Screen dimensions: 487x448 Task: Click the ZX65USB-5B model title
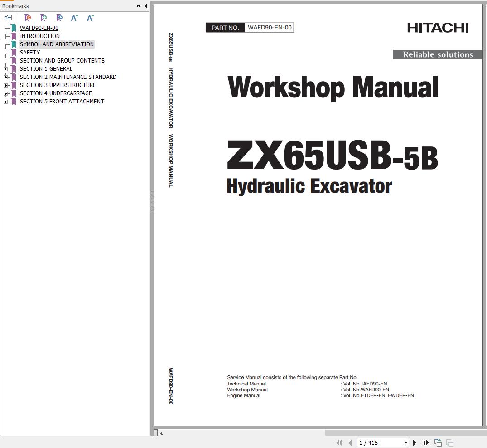pos(333,155)
